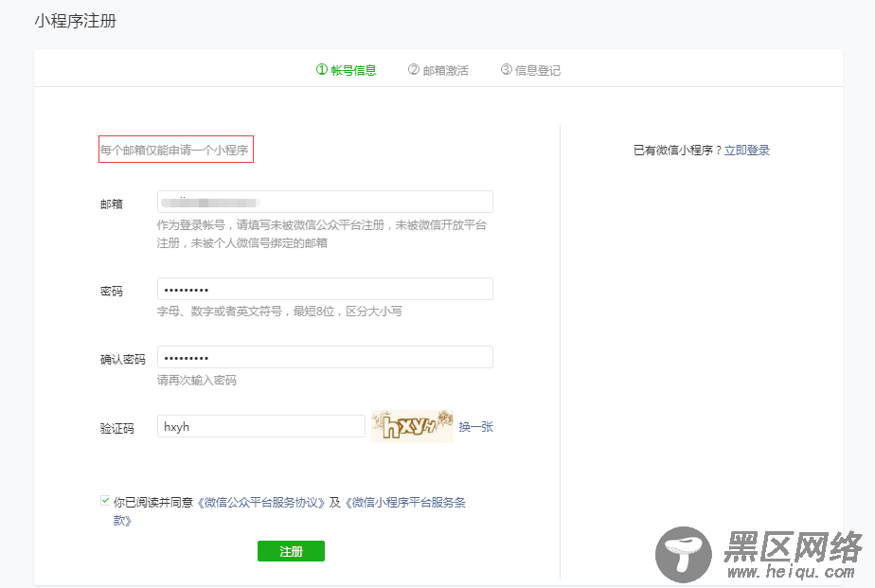Click the 验证码 input containing hxyh

pos(261,427)
